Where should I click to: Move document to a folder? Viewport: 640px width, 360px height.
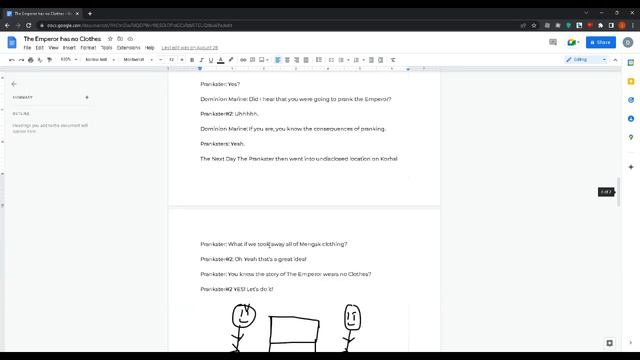pos(120,39)
